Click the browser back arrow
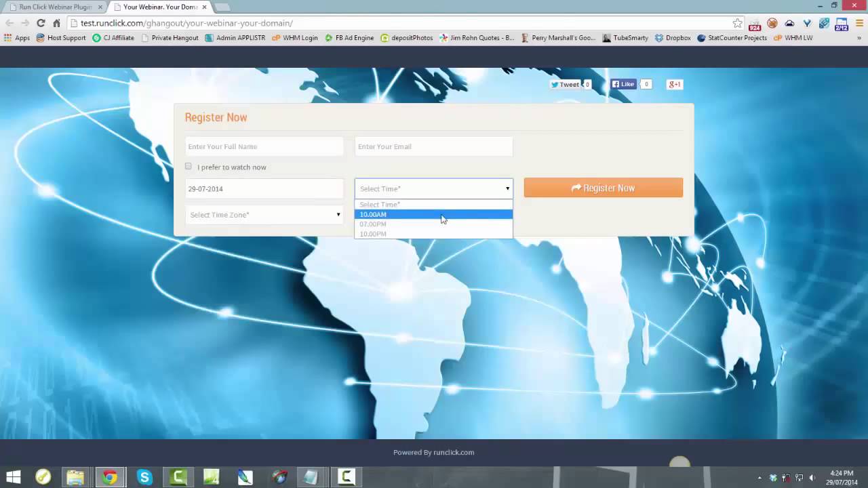 (9, 23)
